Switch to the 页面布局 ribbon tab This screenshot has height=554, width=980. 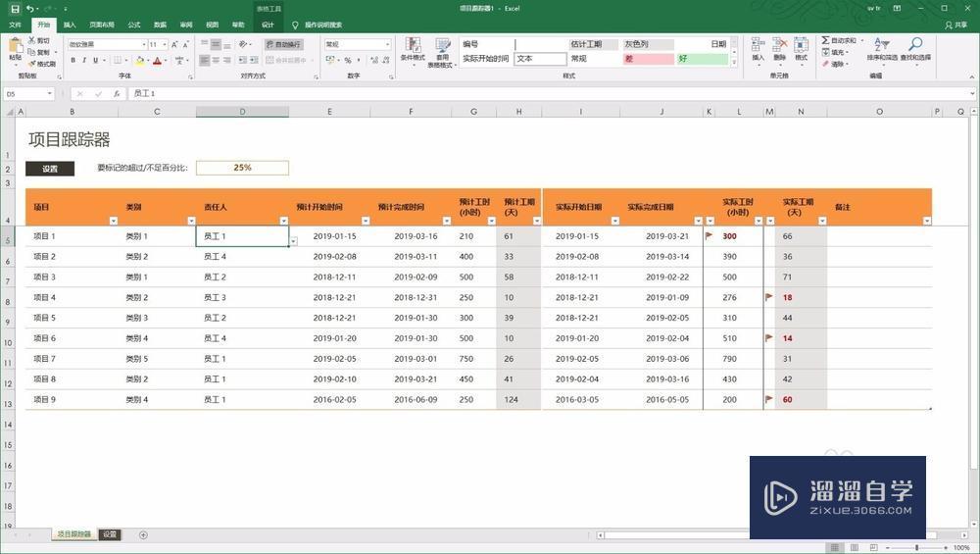point(102,25)
